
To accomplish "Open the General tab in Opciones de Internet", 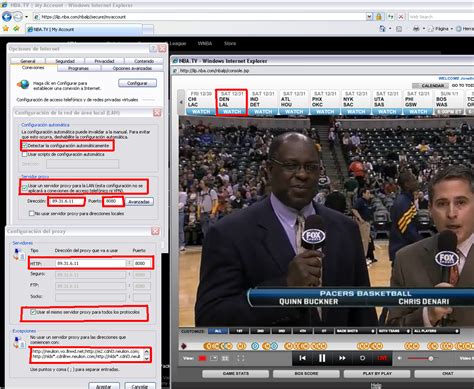I will 28,61.
